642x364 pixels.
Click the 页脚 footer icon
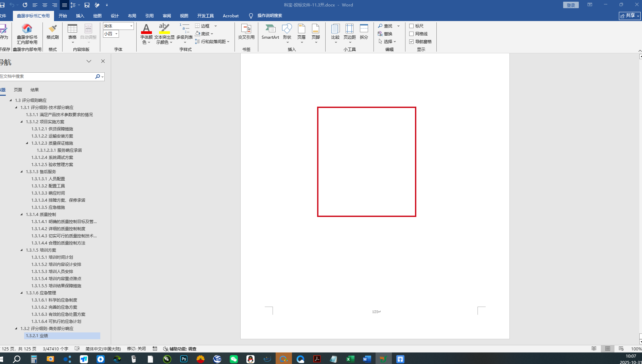pos(316,29)
